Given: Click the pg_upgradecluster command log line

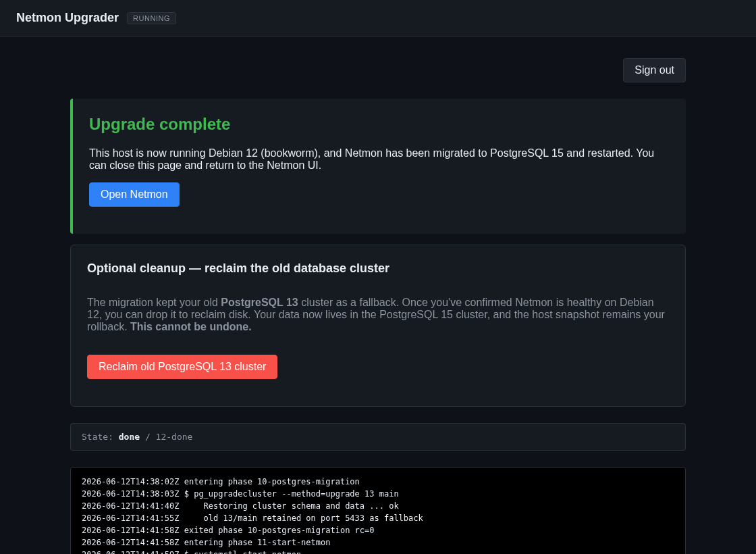Looking at the screenshot, I should 240,494.
